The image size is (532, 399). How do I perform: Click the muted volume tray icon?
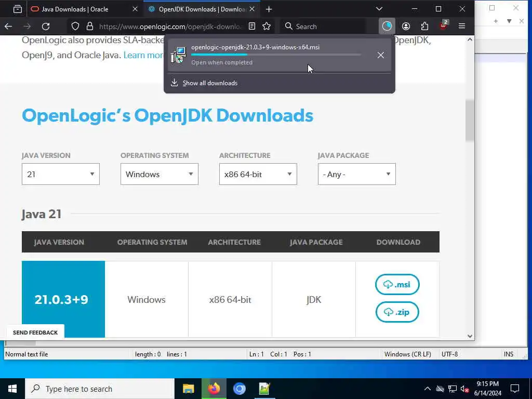pos(464,389)
